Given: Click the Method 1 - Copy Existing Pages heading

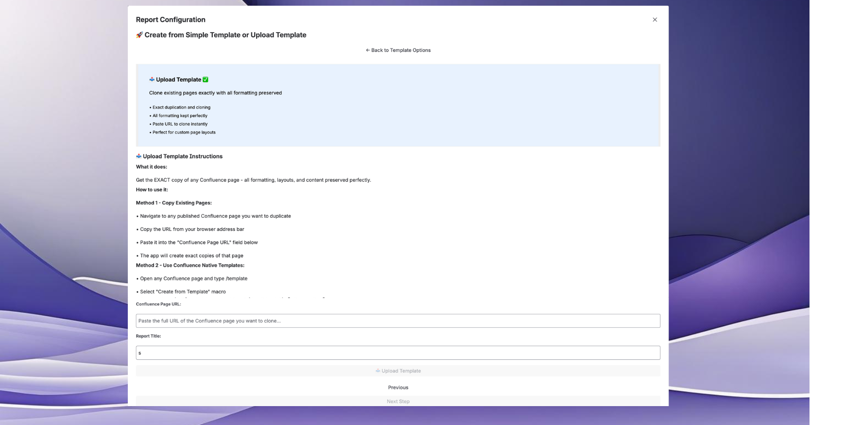Looking at the screenshot, I should (x=174, y=203).
